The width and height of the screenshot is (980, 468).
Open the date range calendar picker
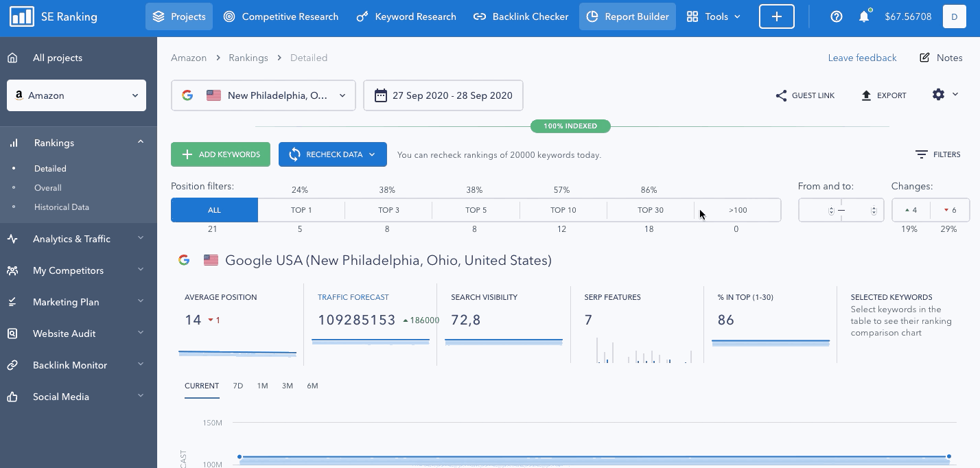[x=443, y=95]
